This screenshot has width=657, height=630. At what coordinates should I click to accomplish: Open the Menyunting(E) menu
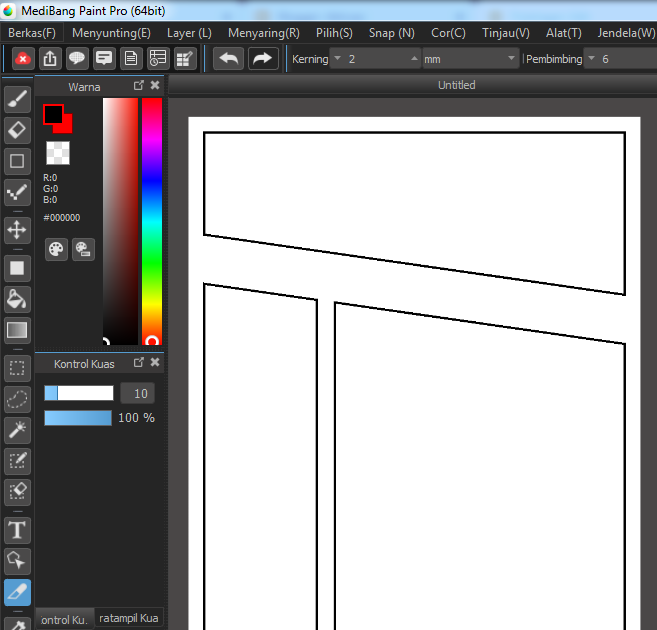pos(111,33)
